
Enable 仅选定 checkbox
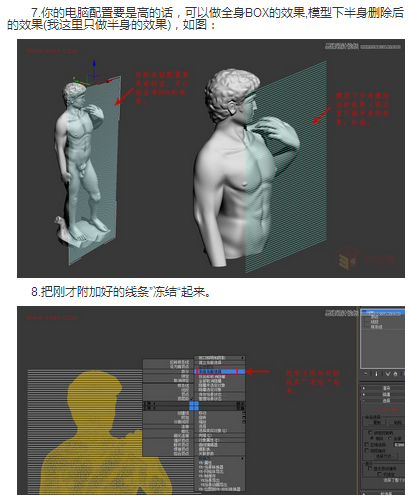380,474
